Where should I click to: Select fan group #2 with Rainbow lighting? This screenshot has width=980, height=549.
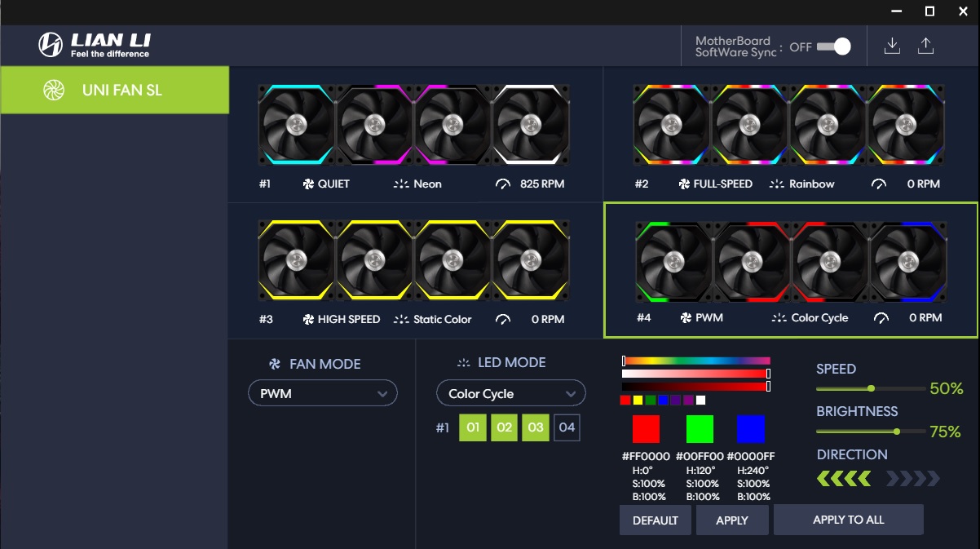coord(789,124)
